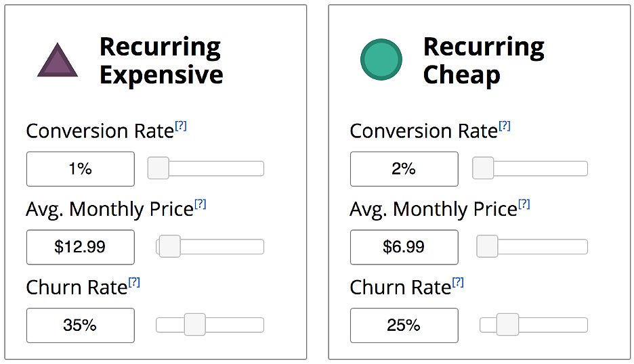Open Churn Rate help in Recurring Expensive
Viewport: 634px width, 364px height.
(134, 282)
